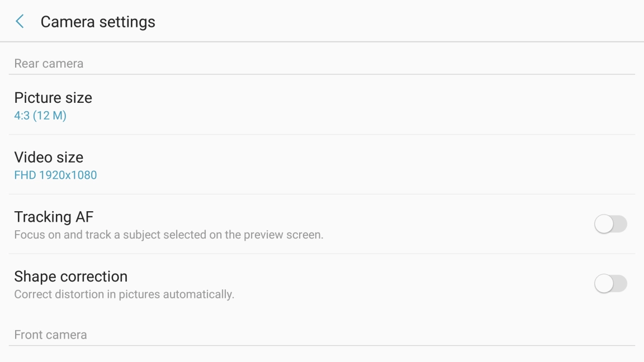Enable the Tracking AF switch

[610, 225]
